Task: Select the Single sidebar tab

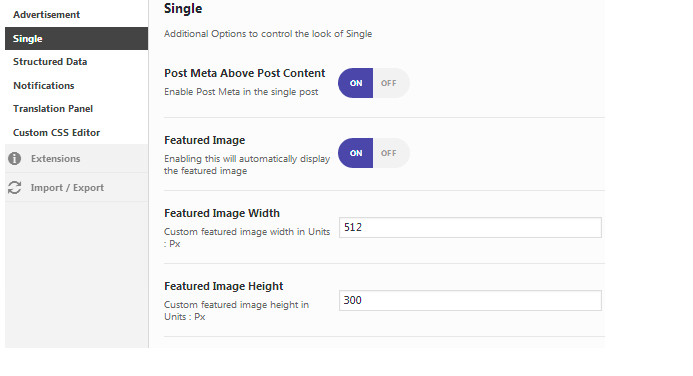Action: 76,38
